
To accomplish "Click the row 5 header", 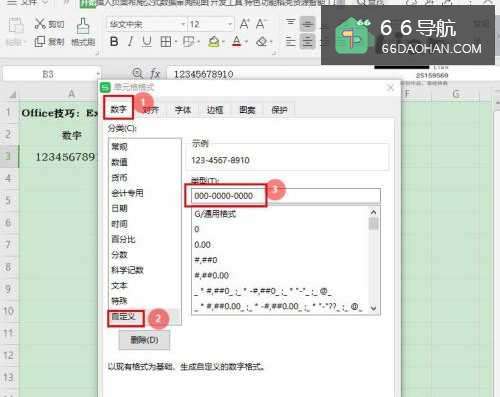I will pyautogui.click(x=8, y=200).
